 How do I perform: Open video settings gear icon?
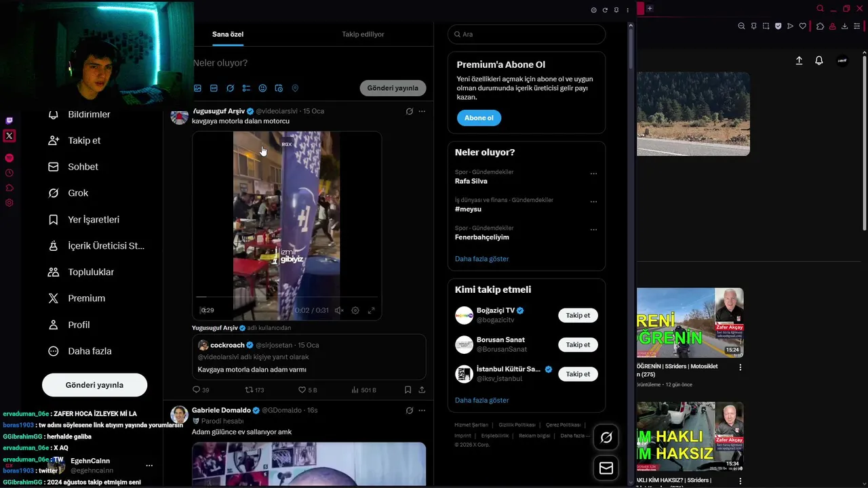point(355,310)
